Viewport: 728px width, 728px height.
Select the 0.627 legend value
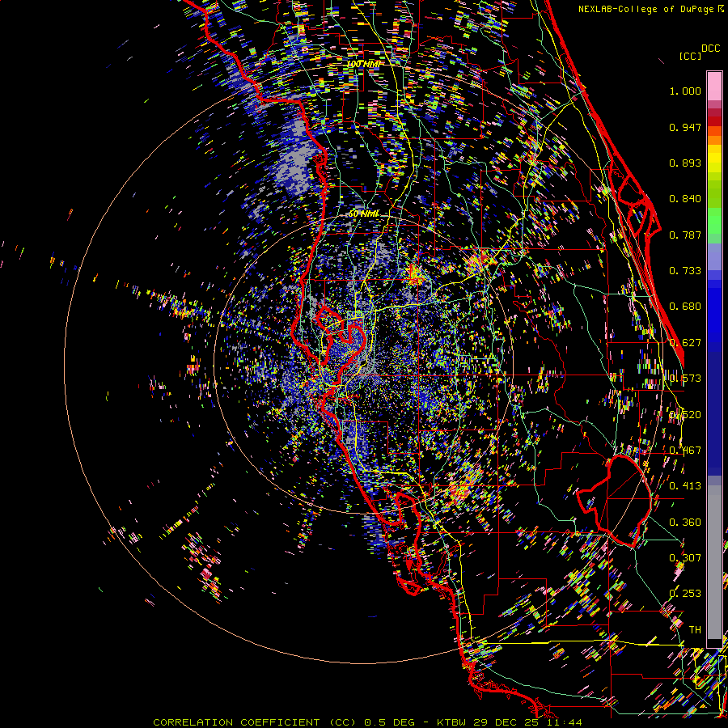[x=685, y=343]
